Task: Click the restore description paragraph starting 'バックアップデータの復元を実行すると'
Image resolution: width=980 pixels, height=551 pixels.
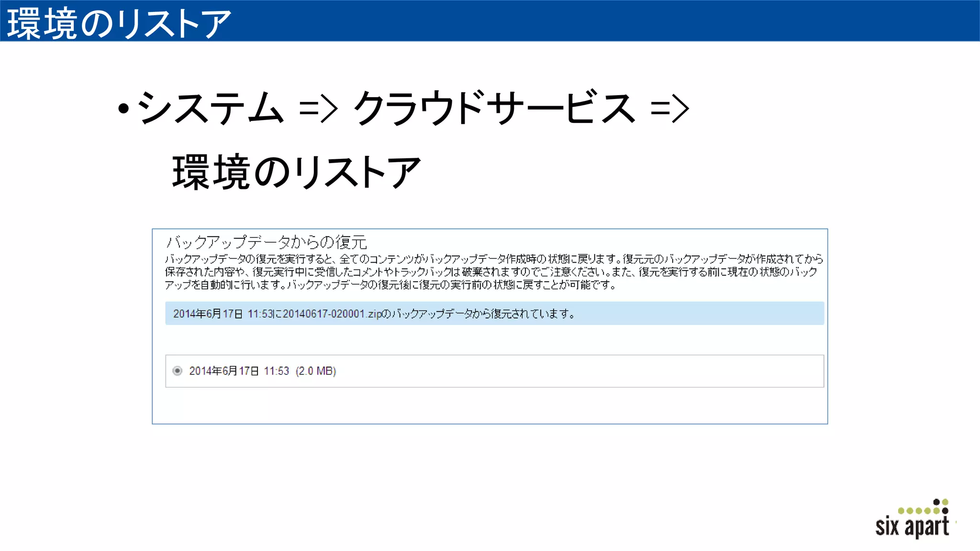Action: pyautogui.click(x=494, y=272)
